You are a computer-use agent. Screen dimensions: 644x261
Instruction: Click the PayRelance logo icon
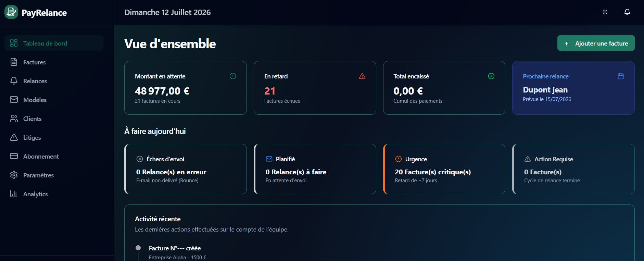pos(11,12)
